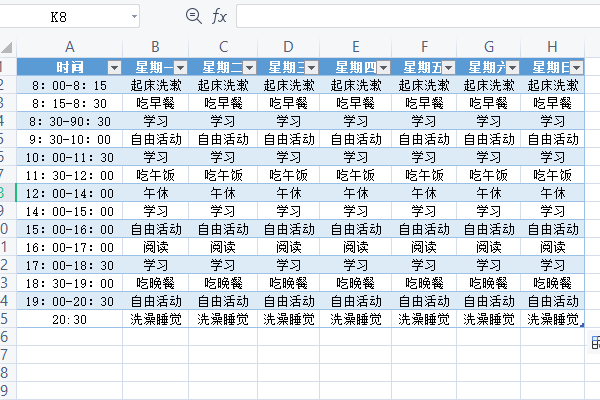Click 吃早餐 in column C
This screenshot has height=400, width=600.
pyautogui.click(x=223, y=103)
